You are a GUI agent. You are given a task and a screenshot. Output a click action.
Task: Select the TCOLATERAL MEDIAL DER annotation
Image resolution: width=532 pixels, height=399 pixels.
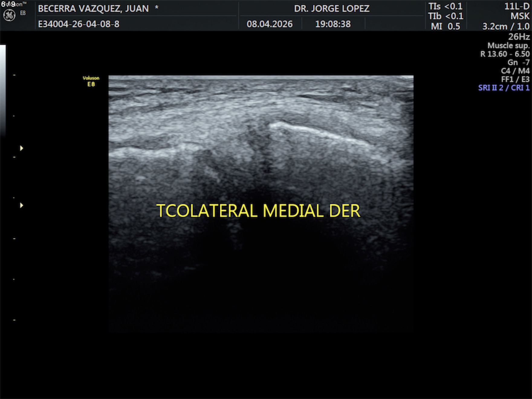tap(258, 211)
